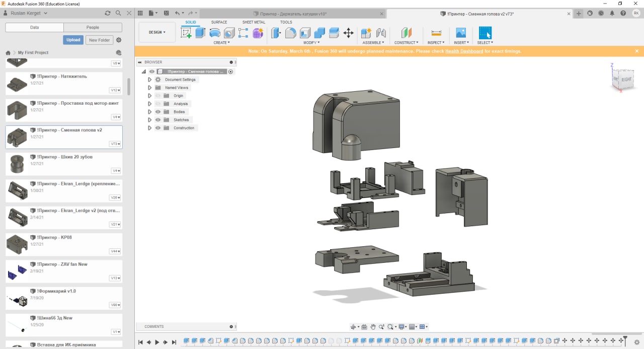Image resolution: width=644 pixels, height=349 pixels.
Task: Open the My First Project breadcrumb
Action: coord(33,52)
